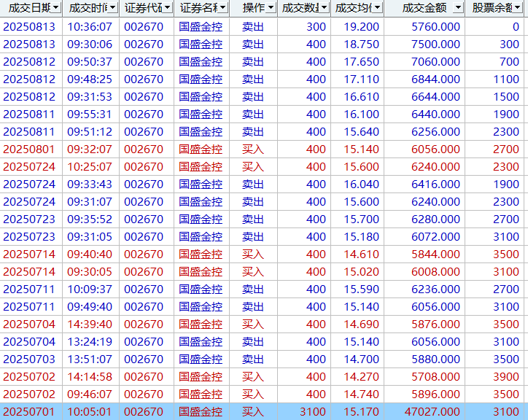528x420 pixels.
Task: Click the 成交时间 column header text
Action: 88,8
